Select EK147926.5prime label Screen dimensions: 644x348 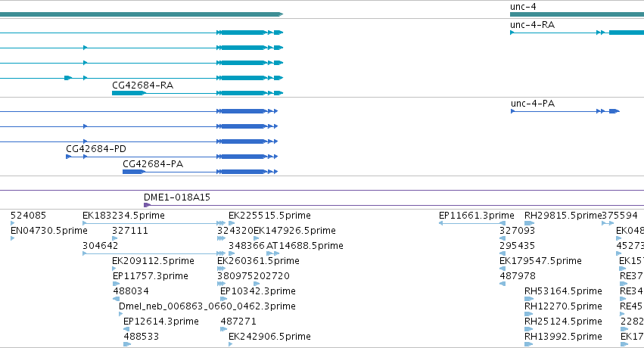pyautogui.click(x=294, y=231)
